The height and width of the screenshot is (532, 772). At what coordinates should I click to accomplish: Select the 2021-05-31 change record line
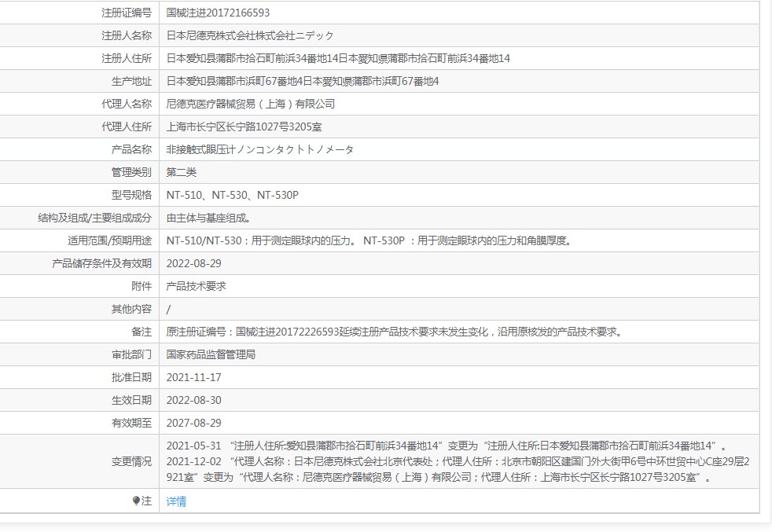[447, 446]
